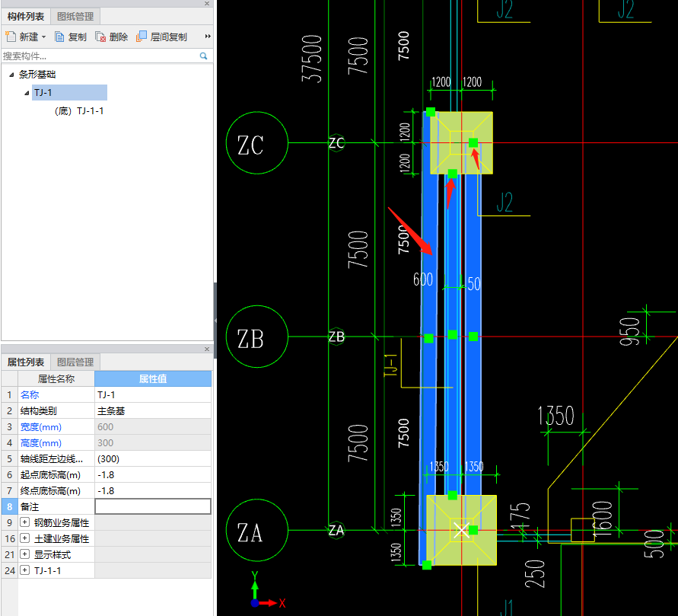This screenshot has height=616, width=678.
Task: Click the 结构类别 value 主条基
Action: click(x=153, y=411)
